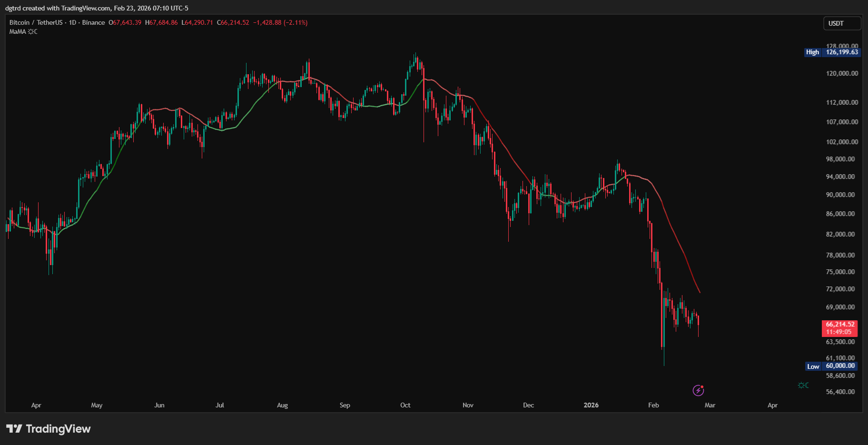Click the MaMA indicator label

[x=18, y=32]
